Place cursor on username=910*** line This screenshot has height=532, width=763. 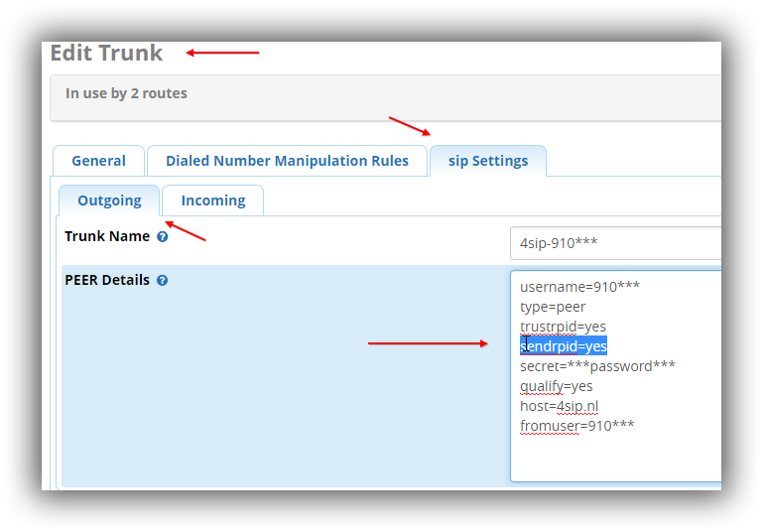pyautogui.click(x=579, y=287)
